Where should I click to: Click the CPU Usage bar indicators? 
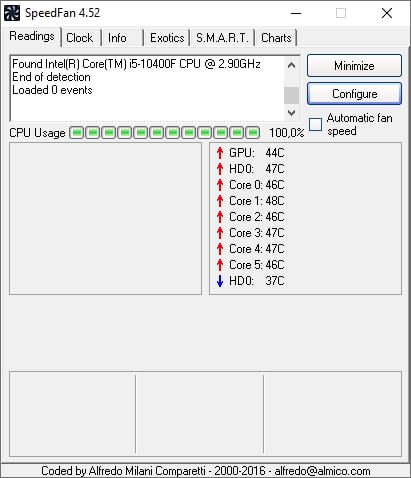[x=165, y=133]
